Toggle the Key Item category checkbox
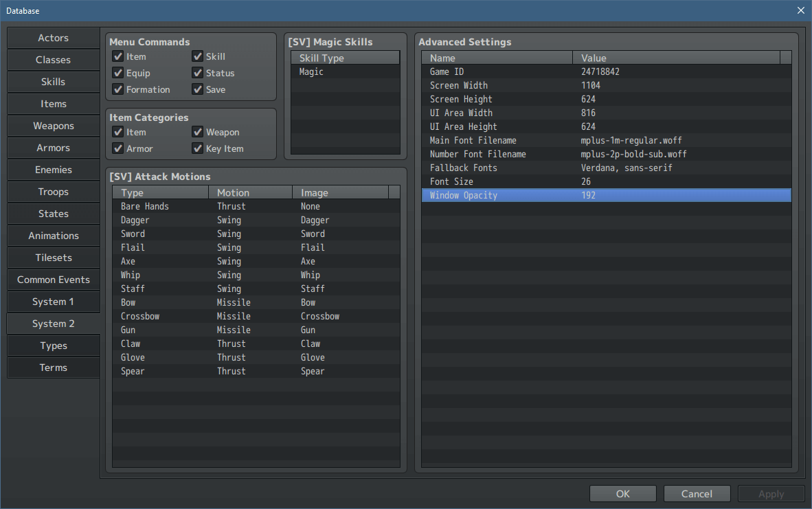The width and height of the screenshot is (812, 509). click(x=198, y=148)
